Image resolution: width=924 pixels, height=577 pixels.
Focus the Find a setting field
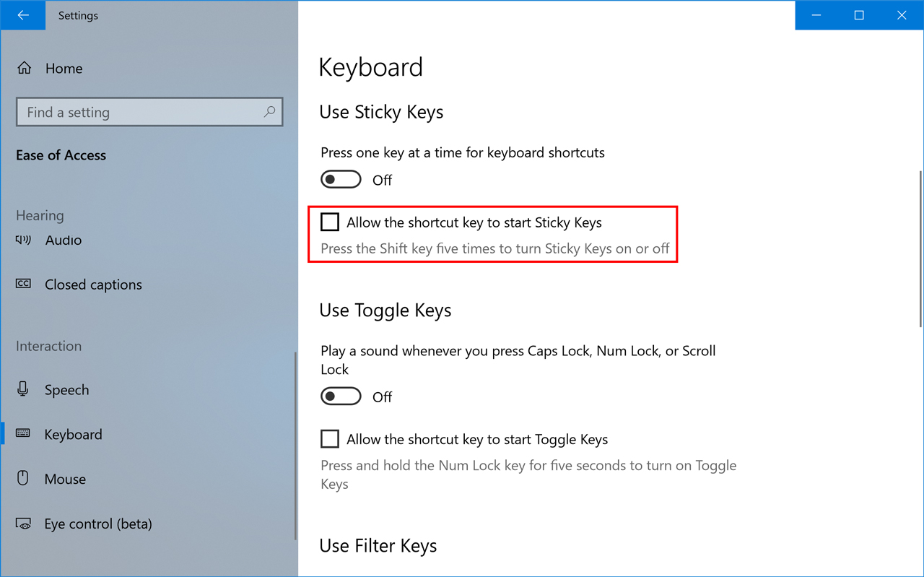coord(149,112)
